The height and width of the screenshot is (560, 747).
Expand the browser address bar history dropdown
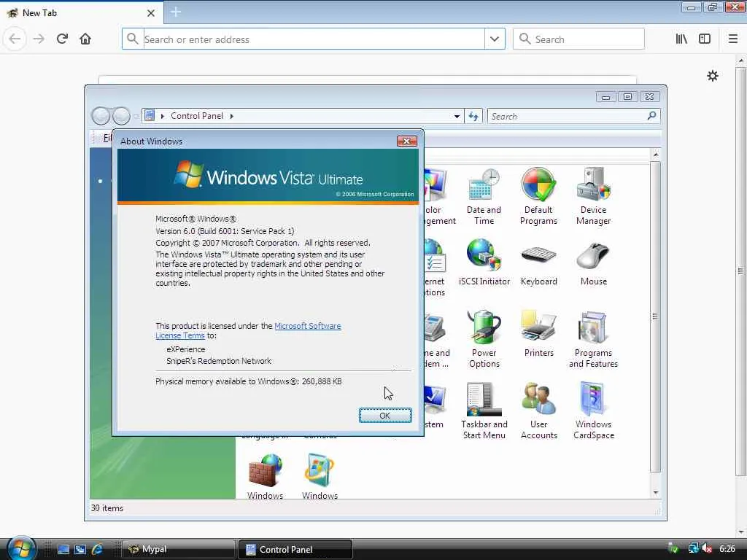coord(495,39)
